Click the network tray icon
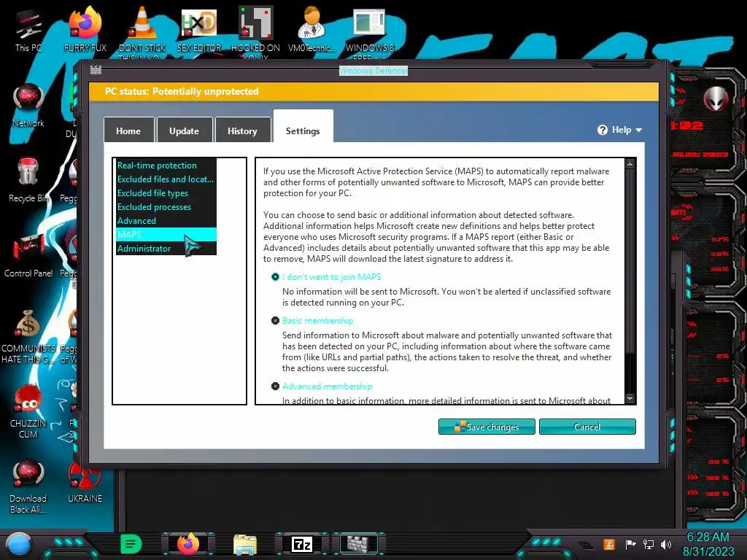The image size is (747, 560). click(x=649, y=544)
